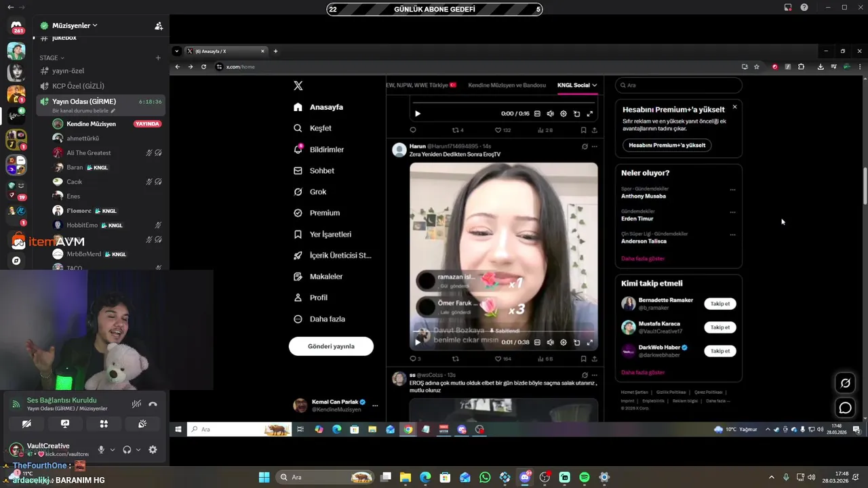
Task: Open Bildirimler notifications
Action: pyautogui.click(x=319, y=149)
